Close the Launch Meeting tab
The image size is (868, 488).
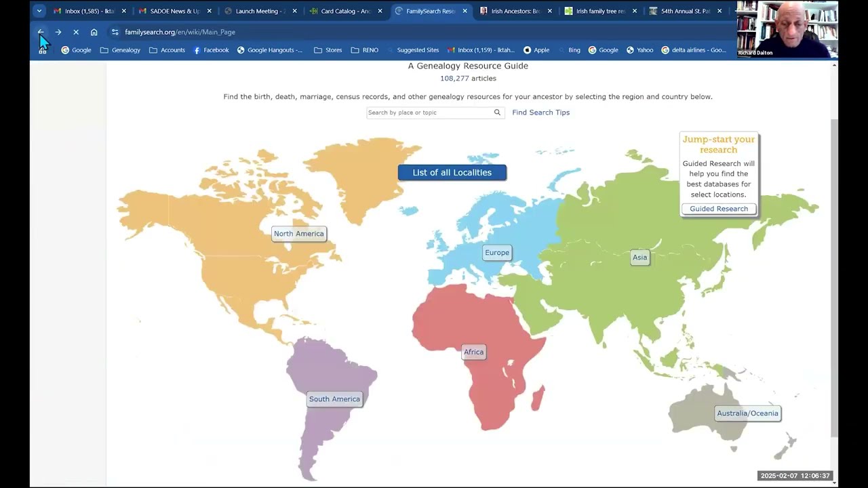tap(295, 11)
